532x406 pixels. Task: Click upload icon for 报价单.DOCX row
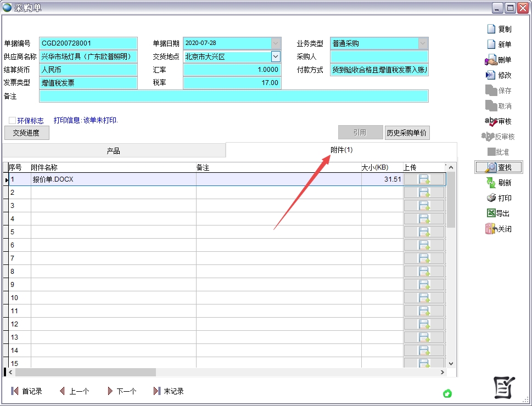[x=424, y=179]
